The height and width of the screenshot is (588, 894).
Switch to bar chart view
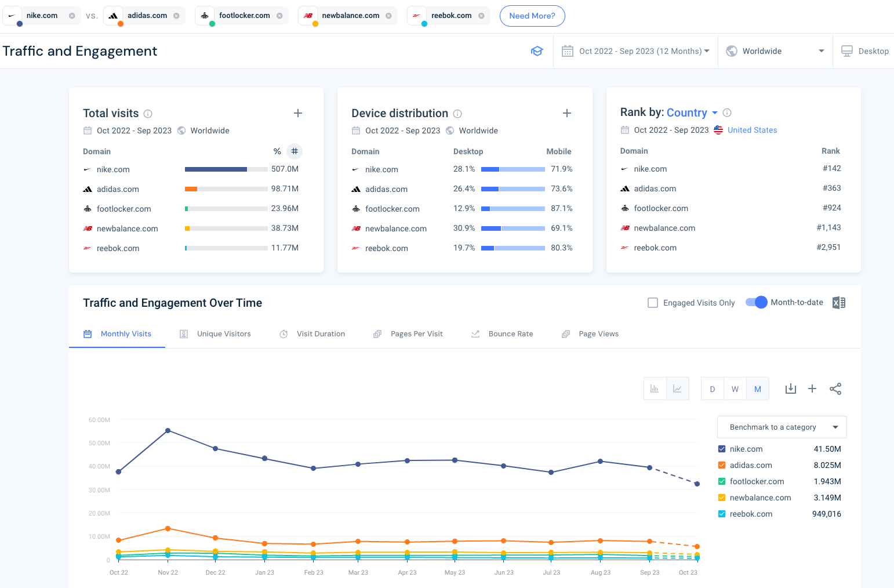pyautogui.click(x=655, y=389)
